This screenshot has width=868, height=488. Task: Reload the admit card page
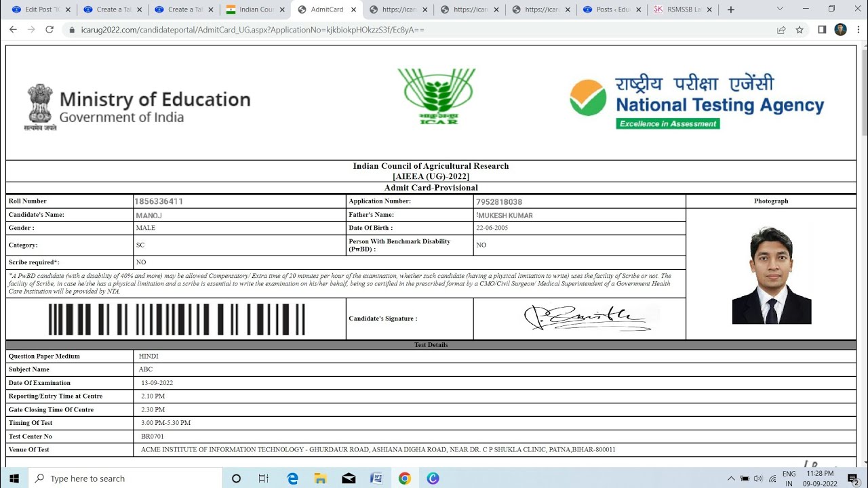click(x=49, y=30)
